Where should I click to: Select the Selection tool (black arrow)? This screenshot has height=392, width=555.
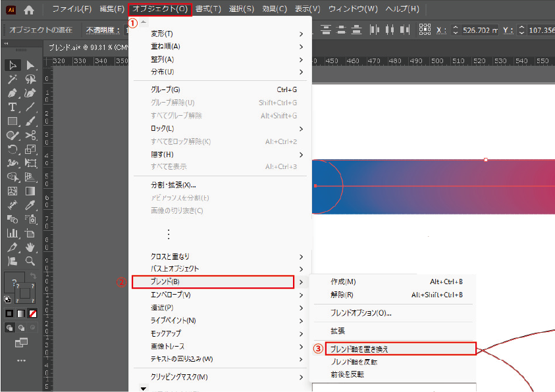coord(13,65)
